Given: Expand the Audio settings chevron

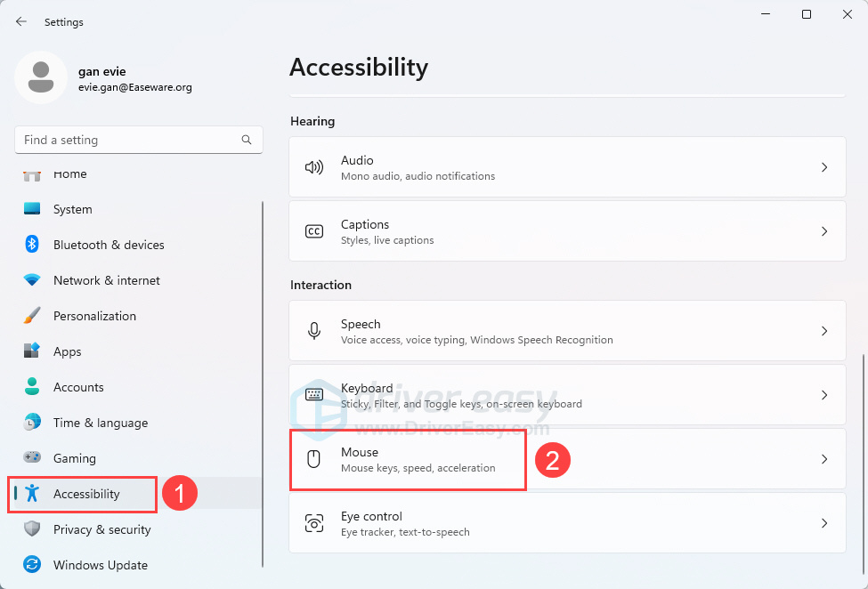Looking at the screenshot, I should tap(823, 167).
